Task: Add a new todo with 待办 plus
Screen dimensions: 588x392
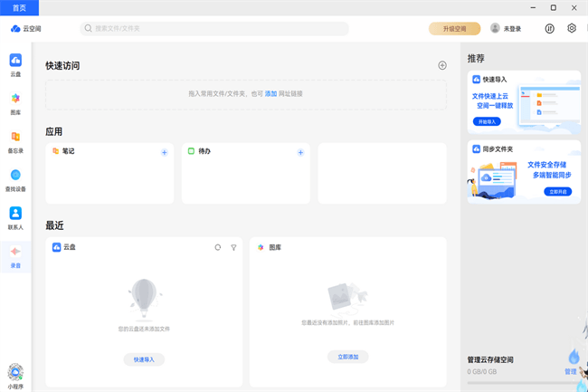Action: click(x=300, y=152)
